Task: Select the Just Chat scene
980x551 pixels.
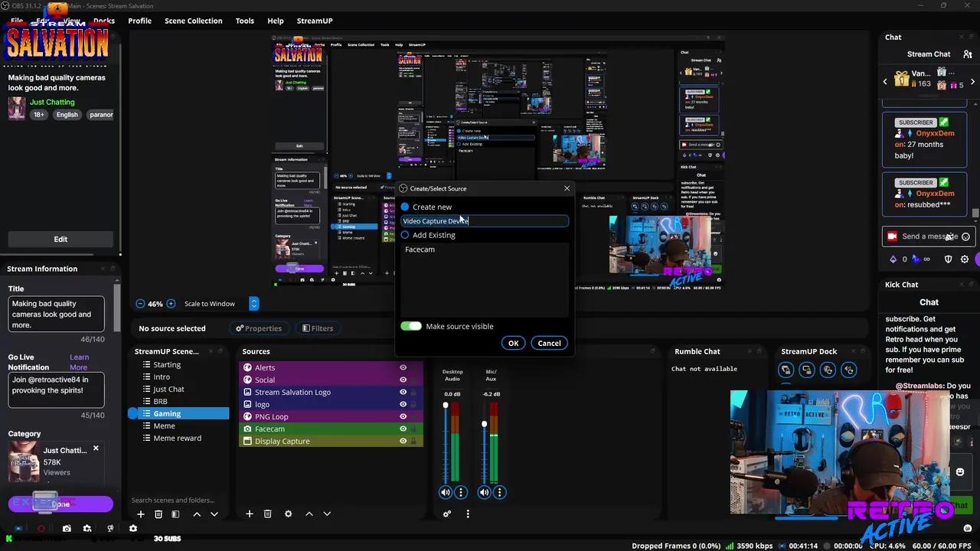Action: [x=168, y=389]
